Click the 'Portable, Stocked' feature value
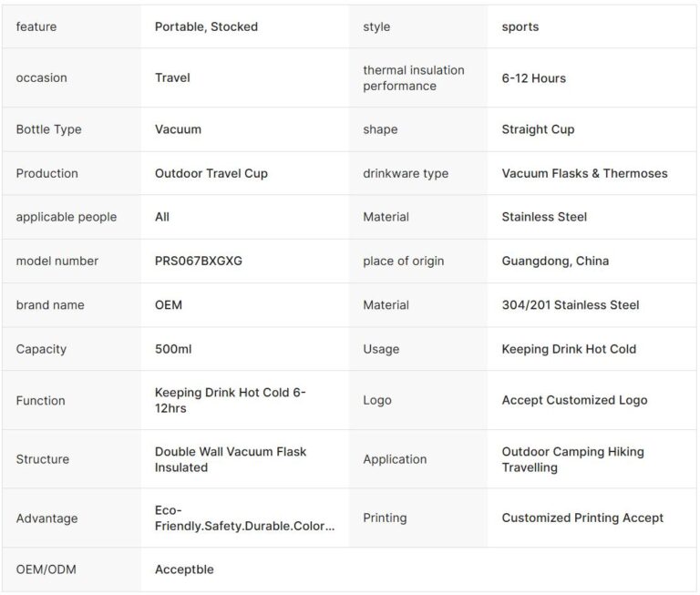 [x=206, y=26]
